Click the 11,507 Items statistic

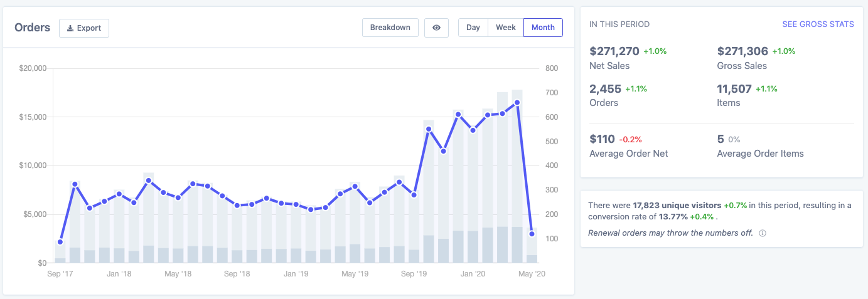pyautogui.click(x=734, y=88)
